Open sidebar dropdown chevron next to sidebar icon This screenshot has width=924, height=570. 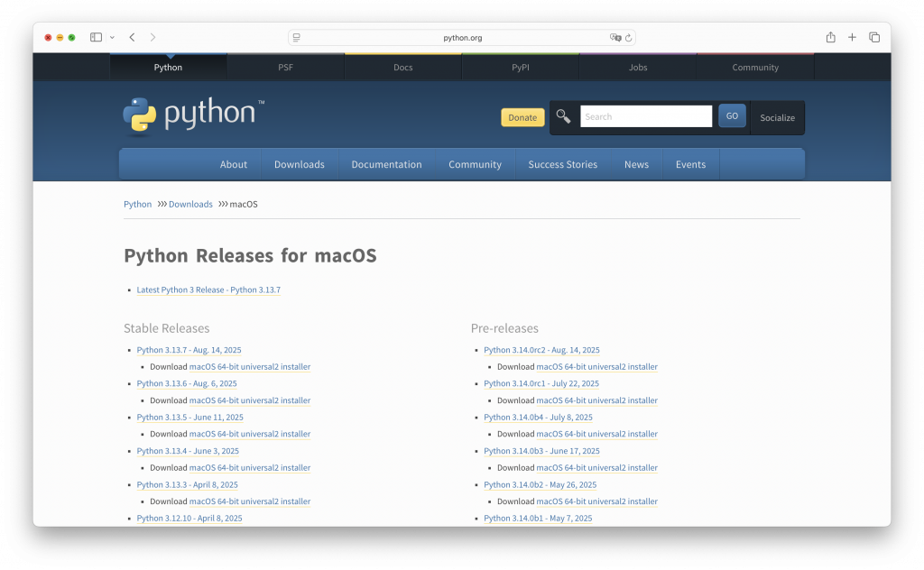click(112, 37)
